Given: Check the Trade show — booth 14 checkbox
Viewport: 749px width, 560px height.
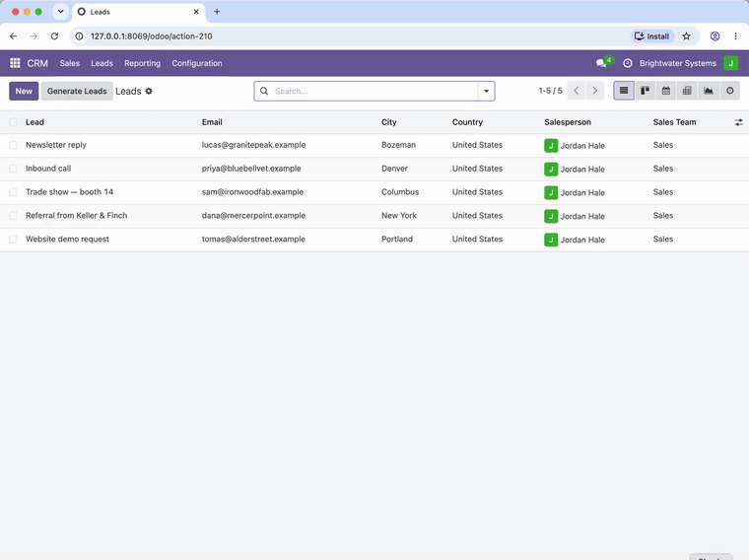Looking at the screenshot, I should [x=14, y=192].
